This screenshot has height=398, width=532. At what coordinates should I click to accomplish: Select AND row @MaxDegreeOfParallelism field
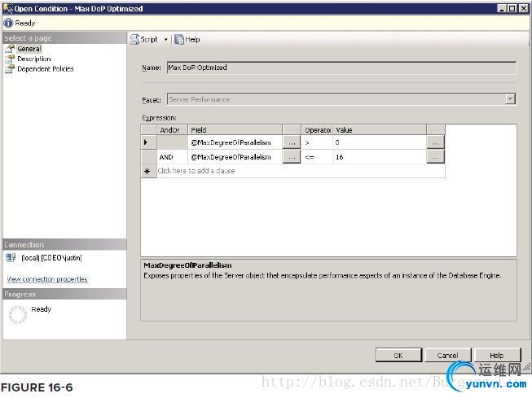(235, 157)
